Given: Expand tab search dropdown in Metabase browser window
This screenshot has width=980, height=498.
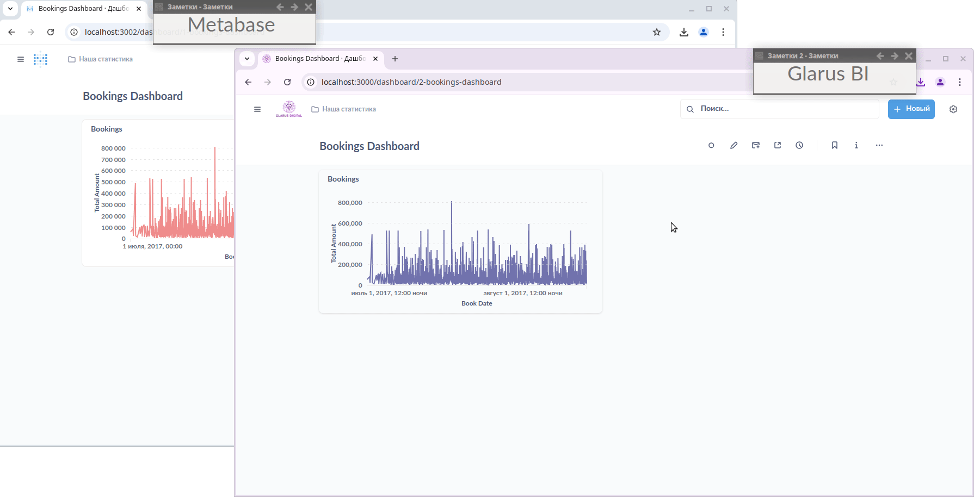Looking at the screenshot, I should [10, 9].
